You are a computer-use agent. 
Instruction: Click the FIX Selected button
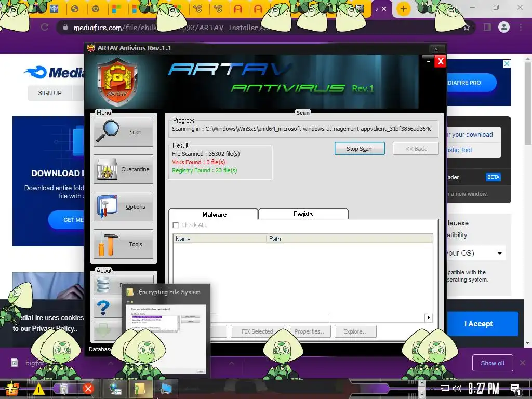click(257, 331)
